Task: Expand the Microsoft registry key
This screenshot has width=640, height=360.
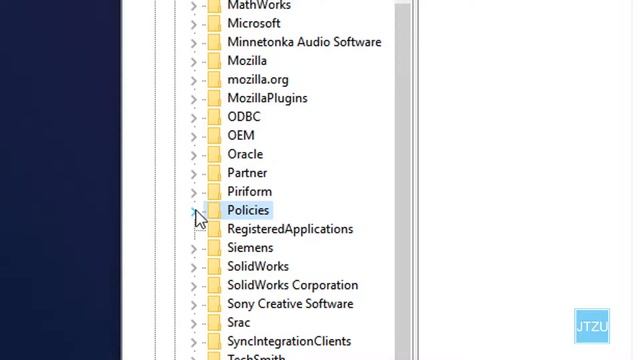Action: click(x=193, y=24)
